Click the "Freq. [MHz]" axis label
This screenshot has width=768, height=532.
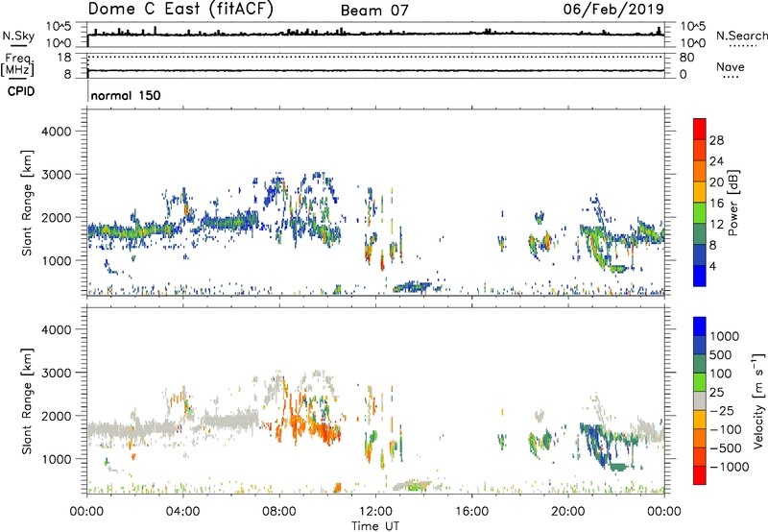click(x=18, y=64)
